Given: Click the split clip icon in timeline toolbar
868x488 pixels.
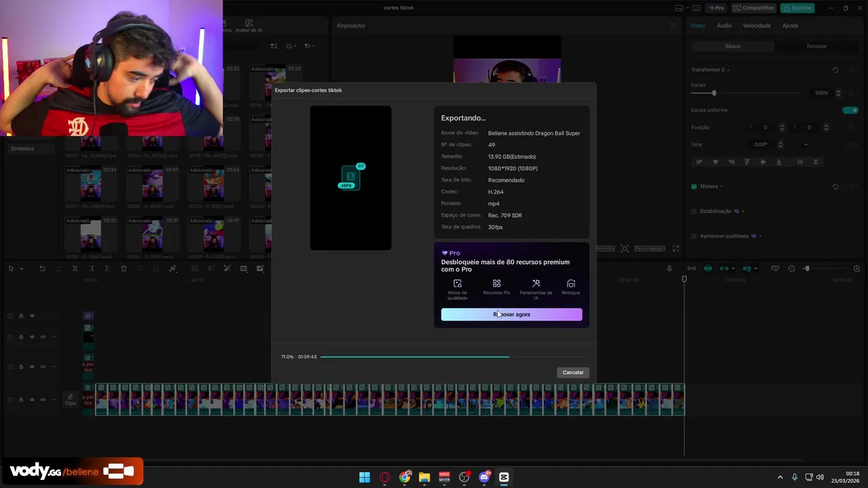Looking at the screenshot, I should pos(75,268).
